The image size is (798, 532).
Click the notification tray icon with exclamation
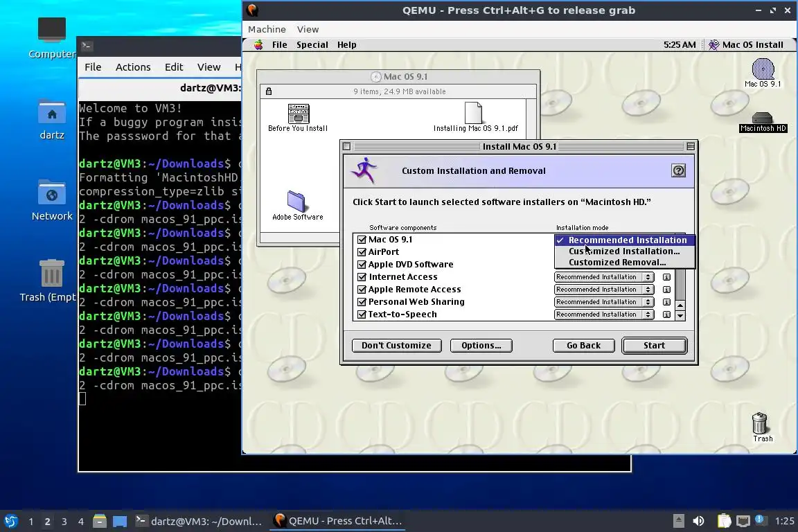pos(759,520)
